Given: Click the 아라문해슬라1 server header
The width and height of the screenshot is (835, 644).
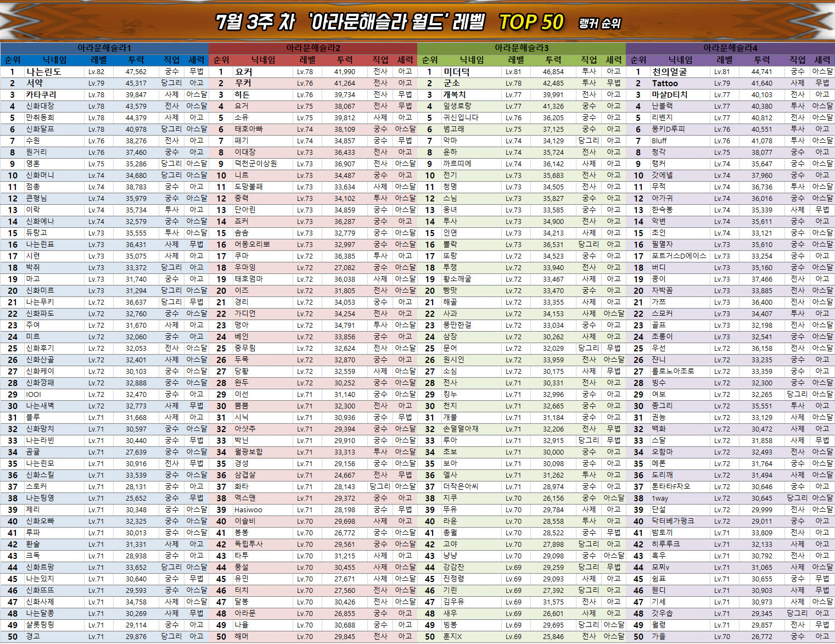Looking at the screenshot, I should (x=104, y=48).
